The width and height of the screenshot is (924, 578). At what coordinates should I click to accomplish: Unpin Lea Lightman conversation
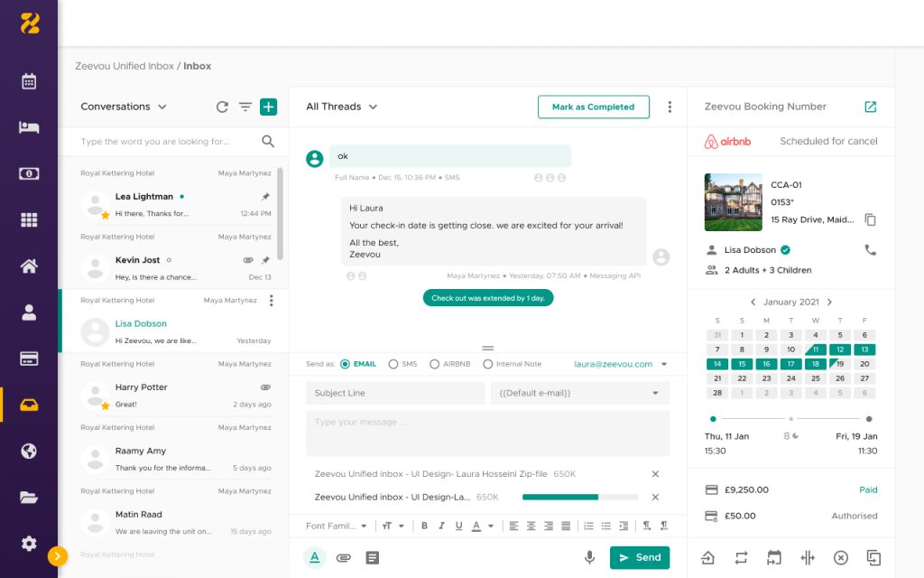pos(265,196)
